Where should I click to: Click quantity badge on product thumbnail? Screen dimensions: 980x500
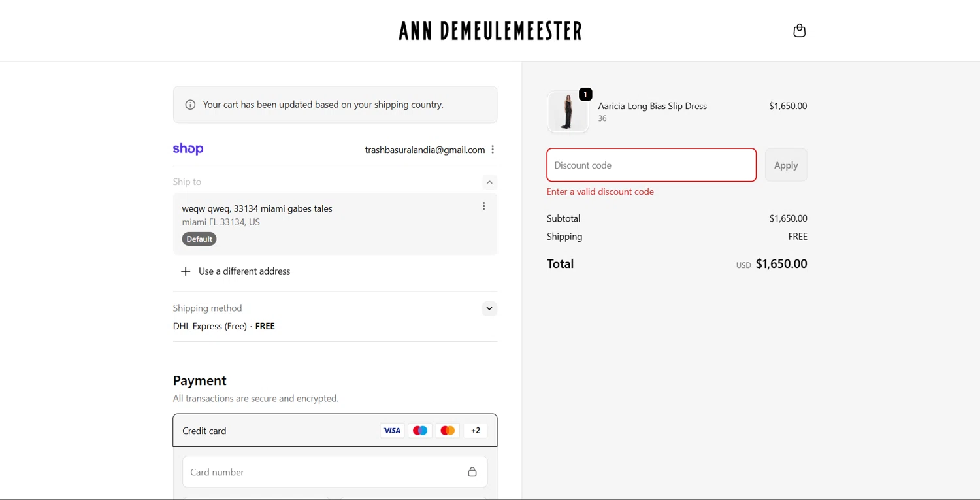(585, 95)
